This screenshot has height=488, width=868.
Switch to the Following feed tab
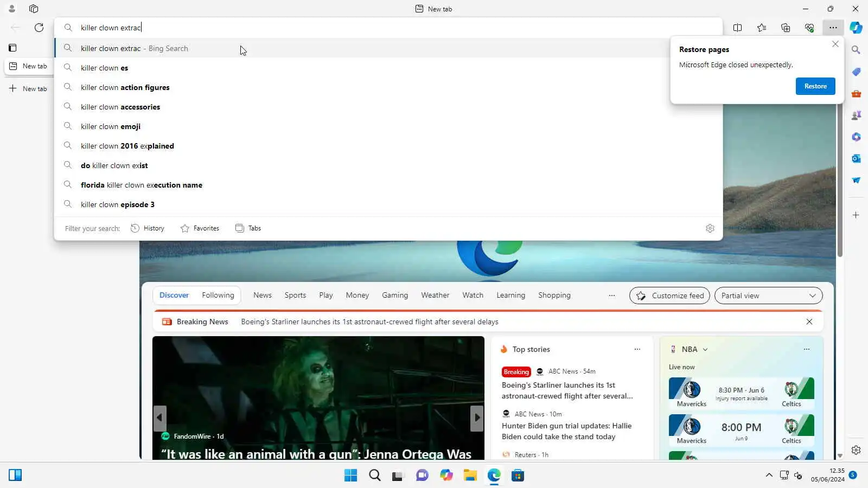(218, 296)
